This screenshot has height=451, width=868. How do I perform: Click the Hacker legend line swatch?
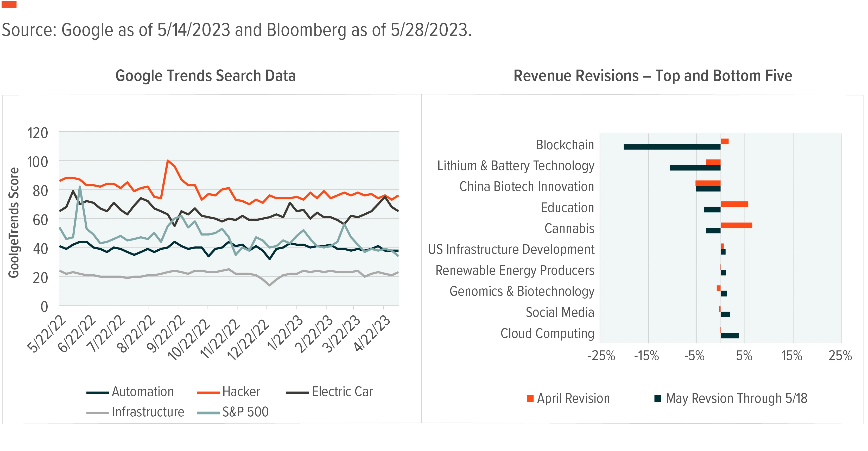[x=208, y=392]
